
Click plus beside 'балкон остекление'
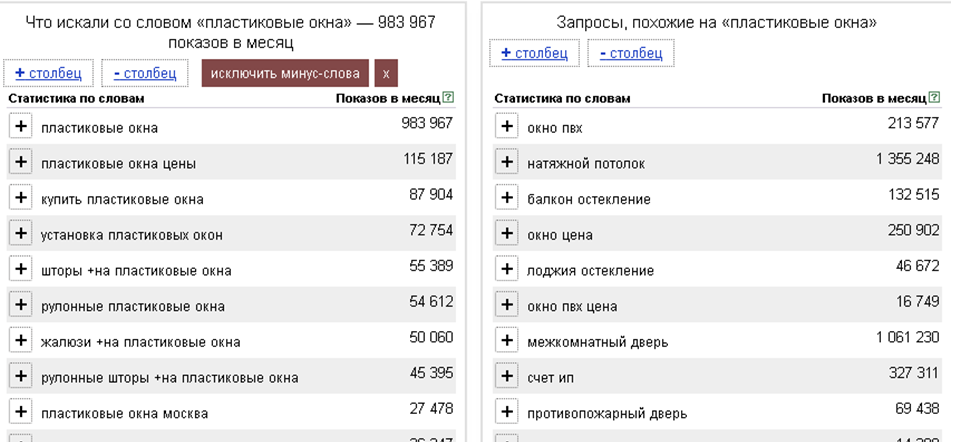click(x=506, y=198)
